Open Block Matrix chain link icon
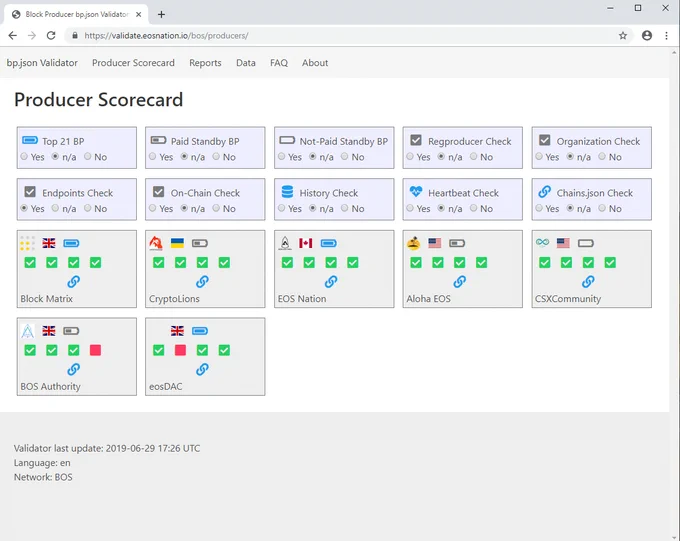This screenshot has height=541, width=680. click(x=74, y=282)
